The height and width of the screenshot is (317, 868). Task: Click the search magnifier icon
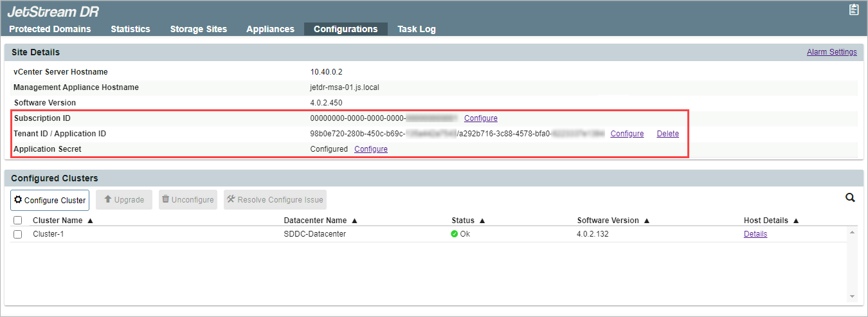pos(850,198)
